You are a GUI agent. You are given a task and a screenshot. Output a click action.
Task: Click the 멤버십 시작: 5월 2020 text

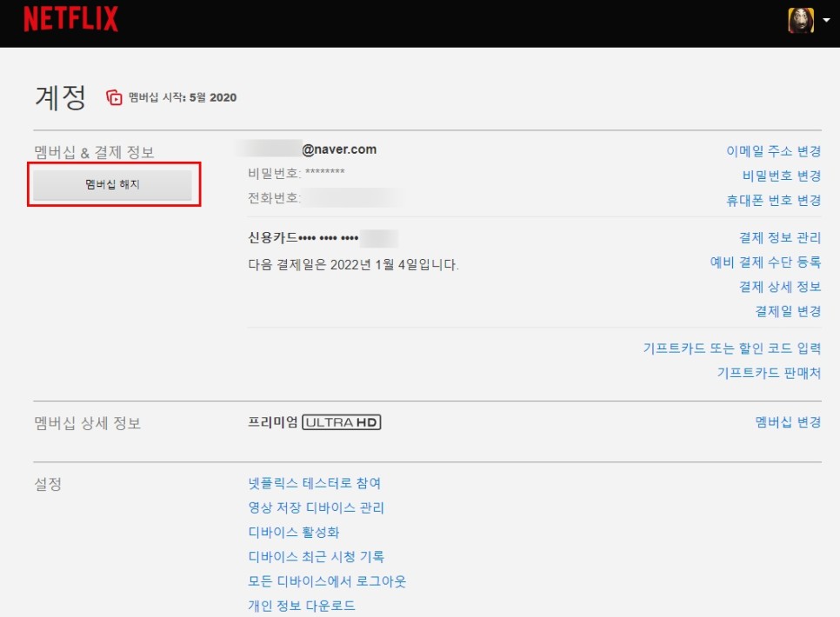pos(183,97)
